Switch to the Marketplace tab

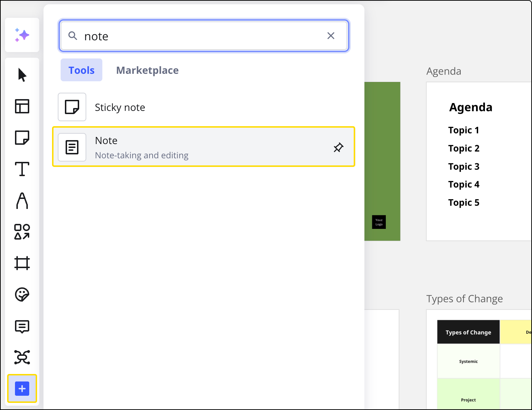147,70
